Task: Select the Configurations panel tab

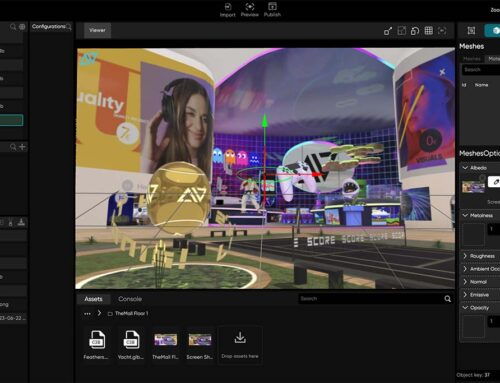Action: pyautogui.click(x=48, y=26)
